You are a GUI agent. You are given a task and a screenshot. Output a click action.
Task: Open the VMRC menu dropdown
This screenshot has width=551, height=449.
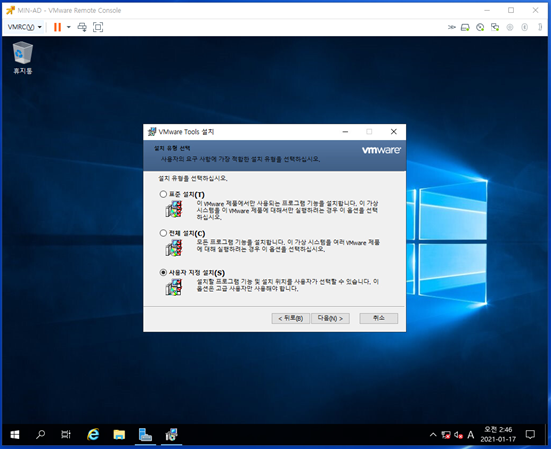coord(25,27)
